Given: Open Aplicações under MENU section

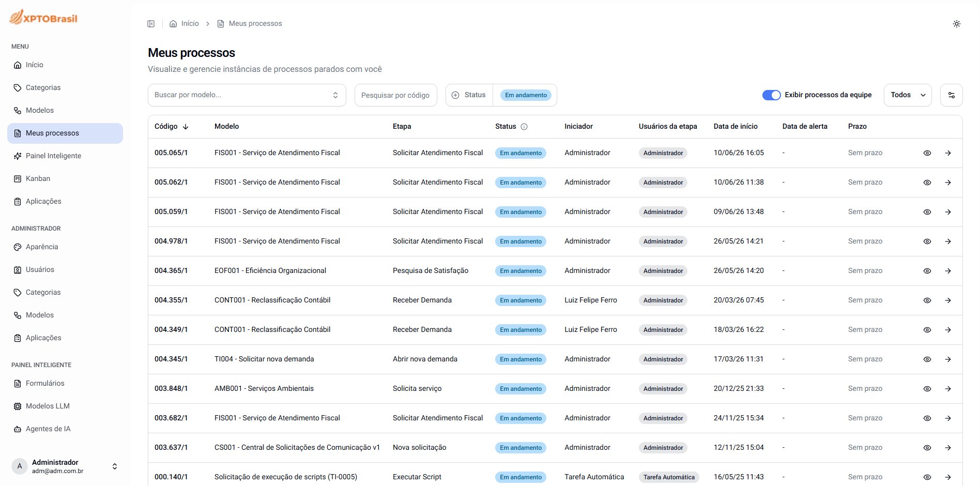Looking at the screenshot, I should click(65, 202).
